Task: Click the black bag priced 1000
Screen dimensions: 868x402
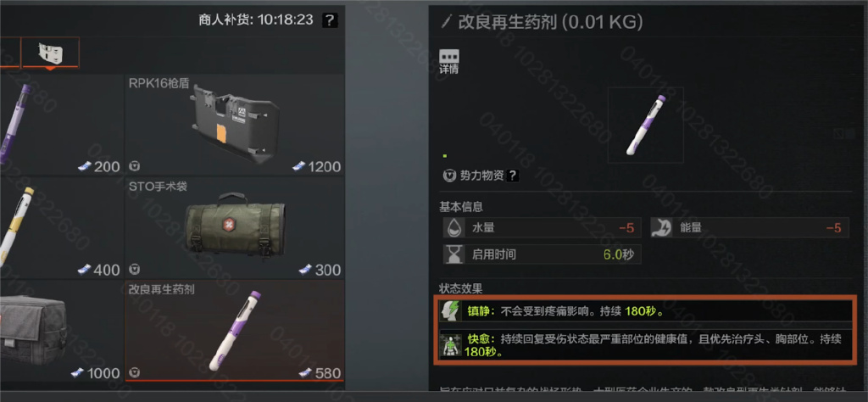Action: (61, 330)
